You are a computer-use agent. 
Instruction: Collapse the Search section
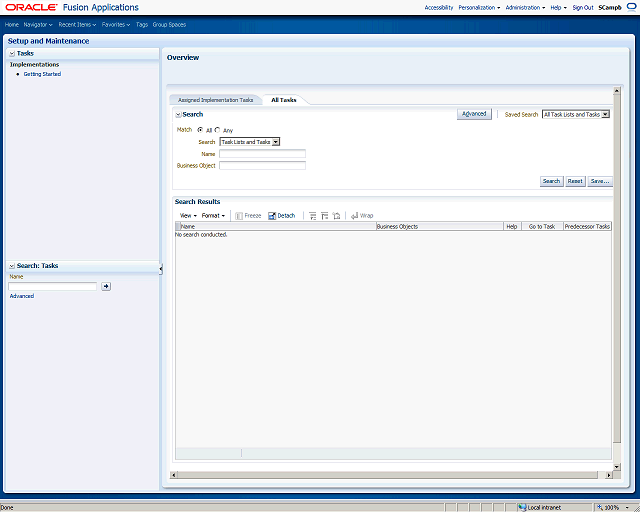[178, 115]
